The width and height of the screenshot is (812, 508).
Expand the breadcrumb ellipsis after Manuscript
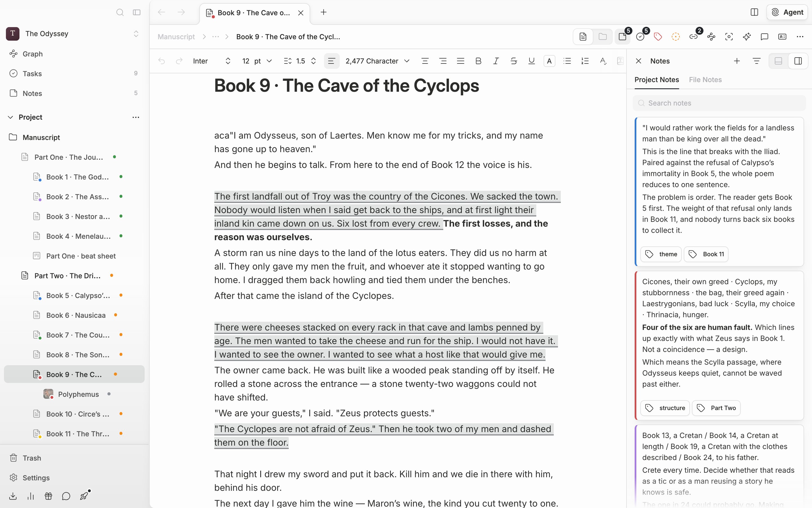[x=215, y=37]
